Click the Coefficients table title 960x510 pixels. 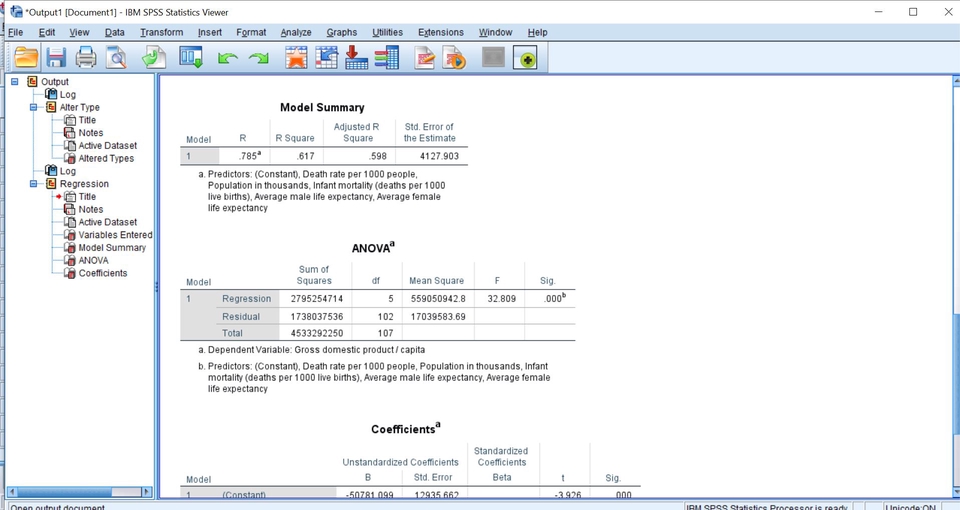pos(405,429)
